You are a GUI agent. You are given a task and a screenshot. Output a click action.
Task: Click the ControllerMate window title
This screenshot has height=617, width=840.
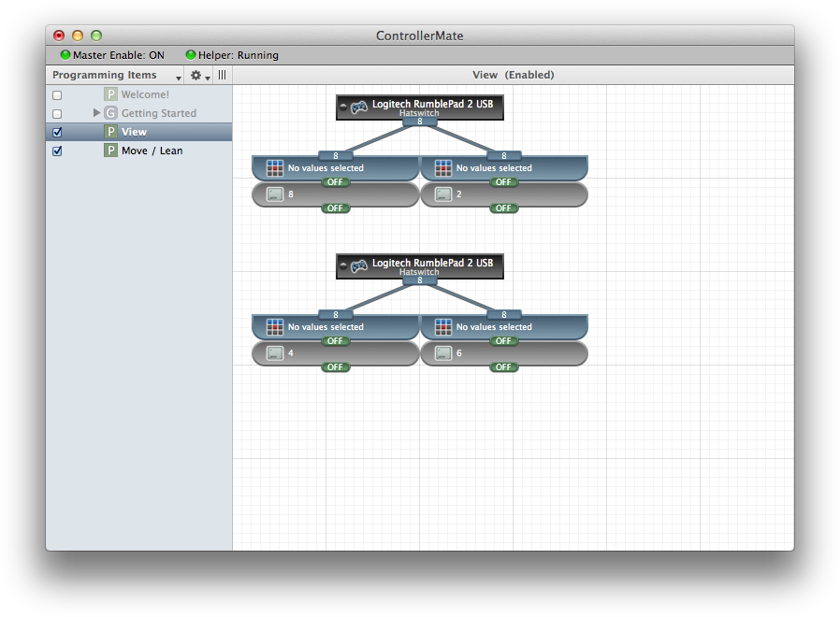pos(419,36)
